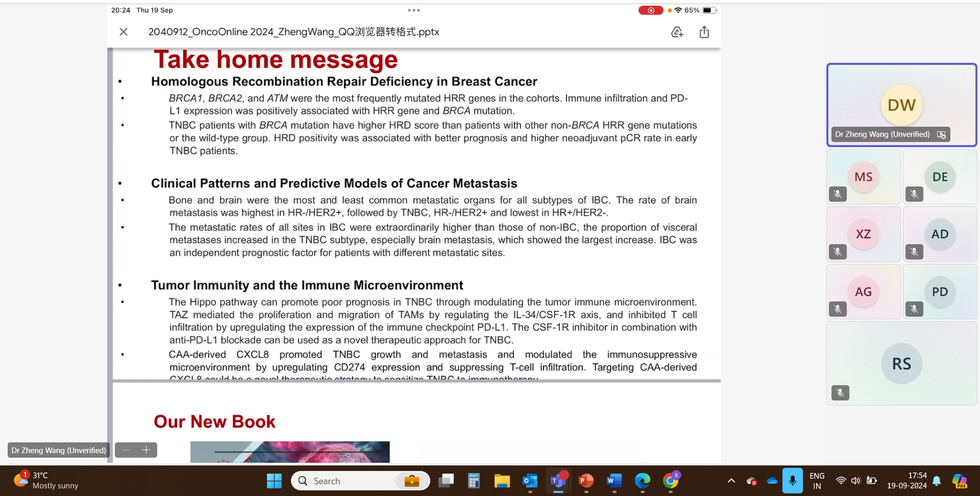This screenshot has height=496, width=980.
Task: Click the muted mic icon on MS tile
Action: 838,194
